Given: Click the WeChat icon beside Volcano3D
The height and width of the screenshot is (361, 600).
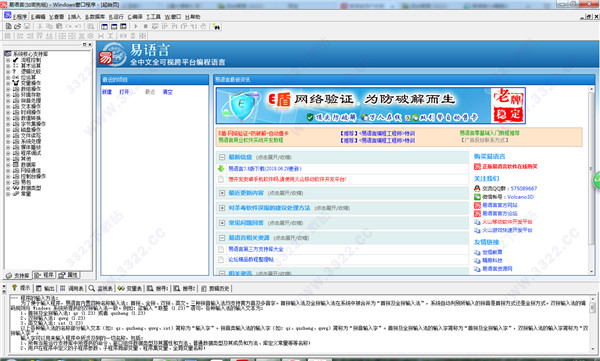Looking at the screenshot, I should [477, 197].
